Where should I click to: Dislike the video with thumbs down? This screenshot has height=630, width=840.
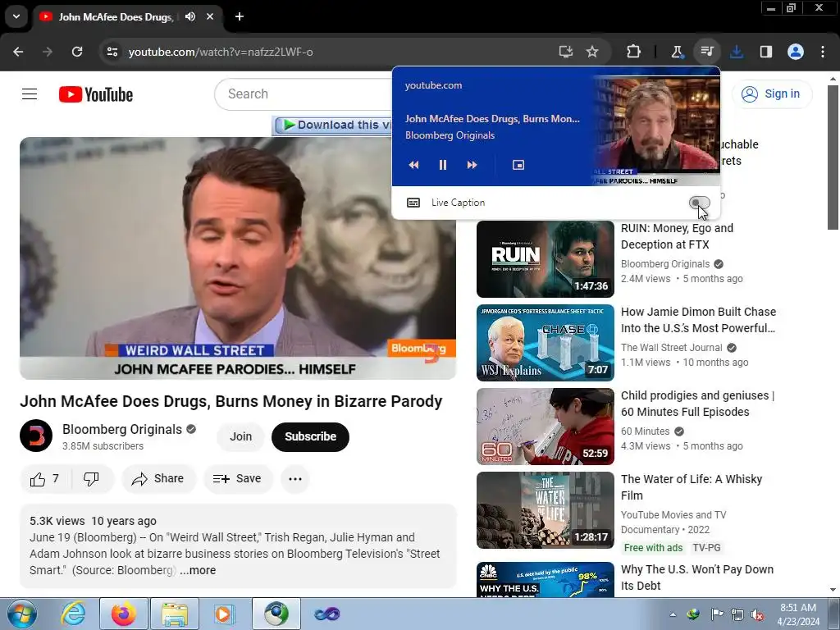tap(91, 479)
